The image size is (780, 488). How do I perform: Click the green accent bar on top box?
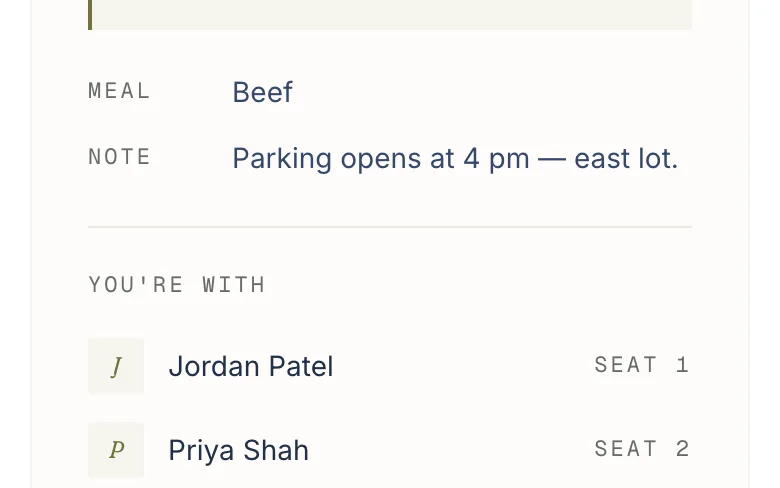point(90,15)
